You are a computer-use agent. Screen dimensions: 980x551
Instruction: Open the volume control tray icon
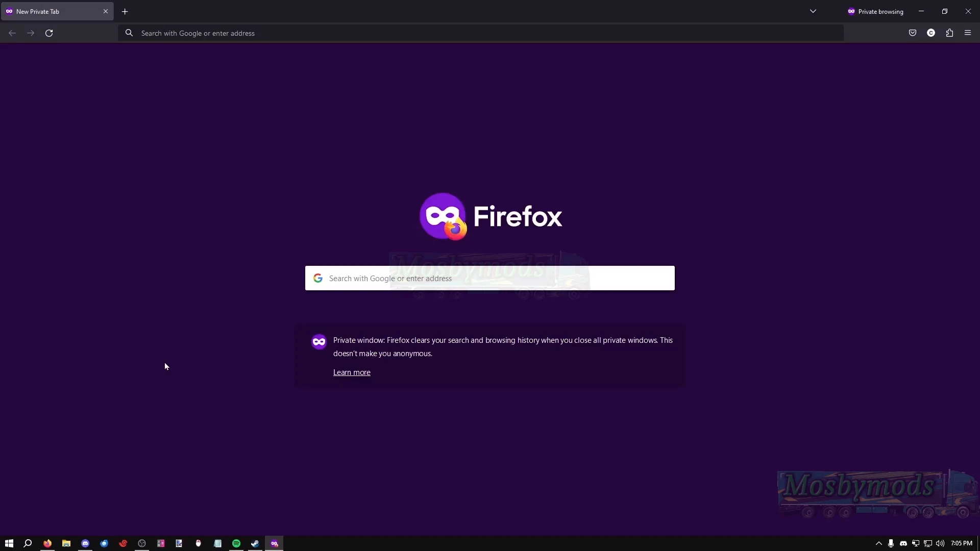(940, 543)
